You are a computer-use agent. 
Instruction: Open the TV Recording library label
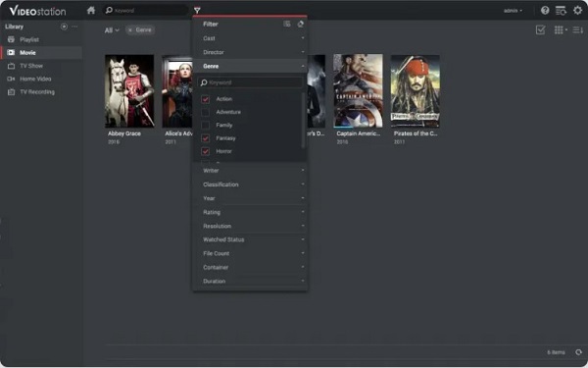[37, 92]
